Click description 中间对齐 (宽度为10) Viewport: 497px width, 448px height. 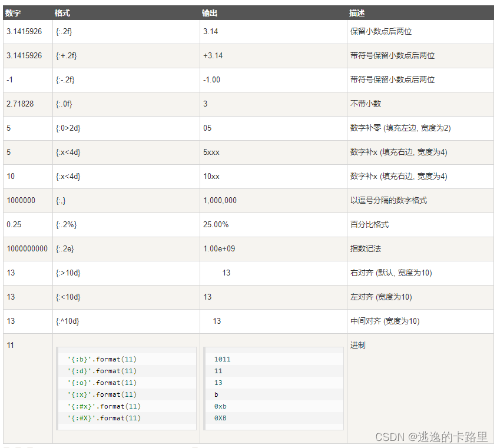[x=385, y=321]
